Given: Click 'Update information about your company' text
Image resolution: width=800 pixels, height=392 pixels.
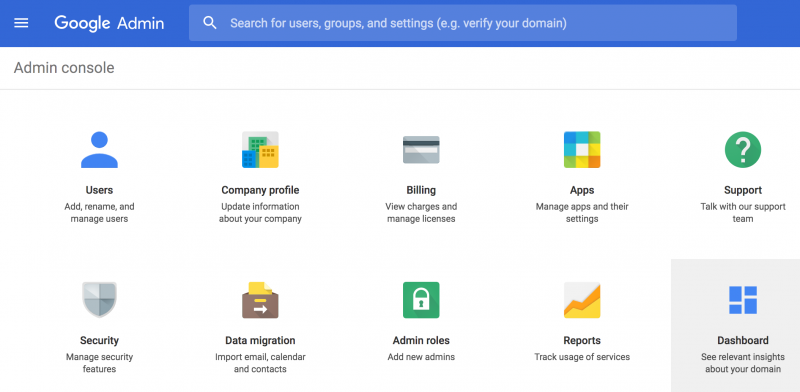Looking at the screenshot, I should [260, 213].
